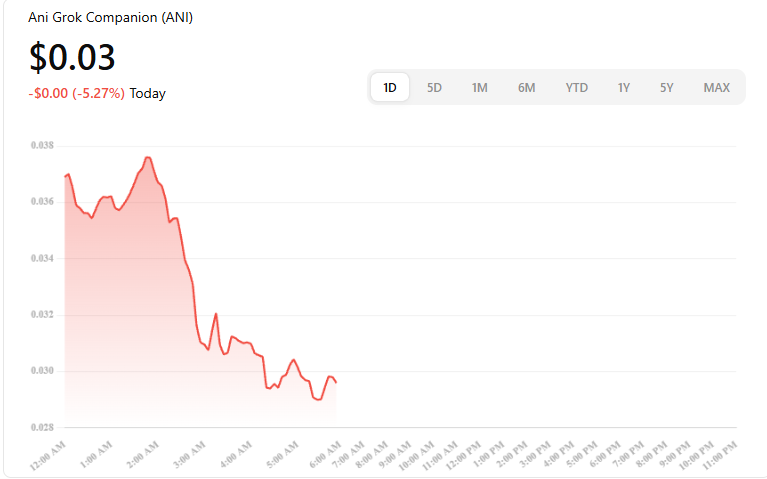767x479 pixels.
Task: Click the 0.034 y-axis label
Action: tap(42, 258)
